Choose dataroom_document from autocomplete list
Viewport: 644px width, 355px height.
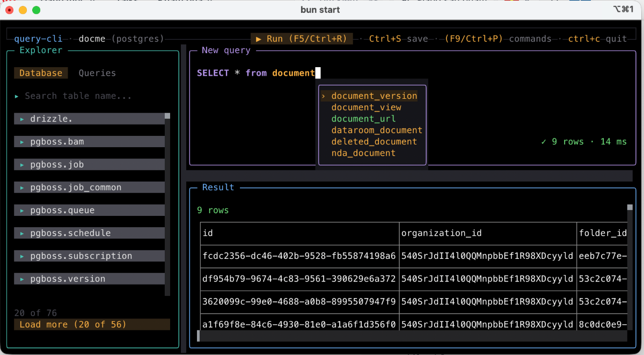377,130
